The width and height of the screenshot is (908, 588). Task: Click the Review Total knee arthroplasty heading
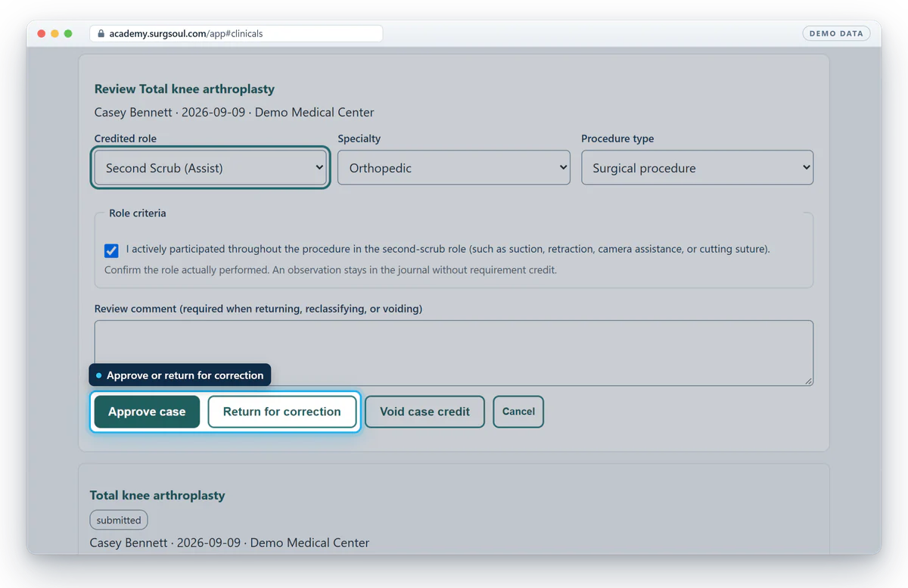[185, 89]
